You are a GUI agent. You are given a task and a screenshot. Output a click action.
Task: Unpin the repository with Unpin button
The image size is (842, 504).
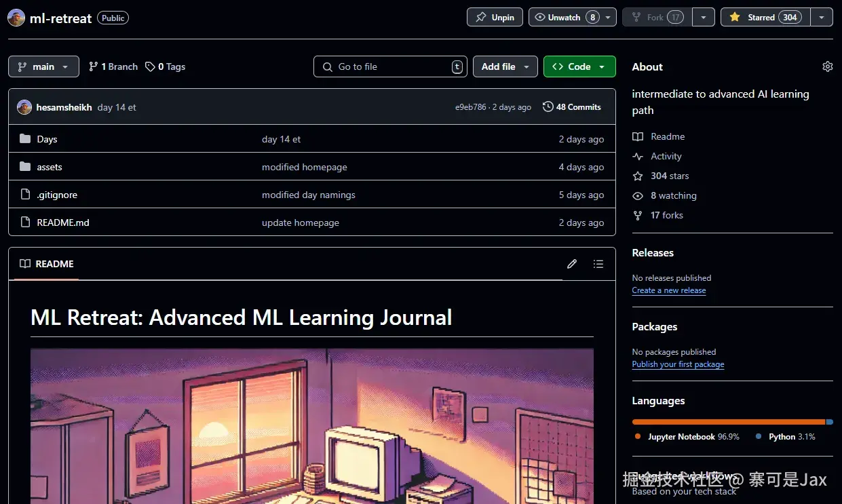coord(495,17)
